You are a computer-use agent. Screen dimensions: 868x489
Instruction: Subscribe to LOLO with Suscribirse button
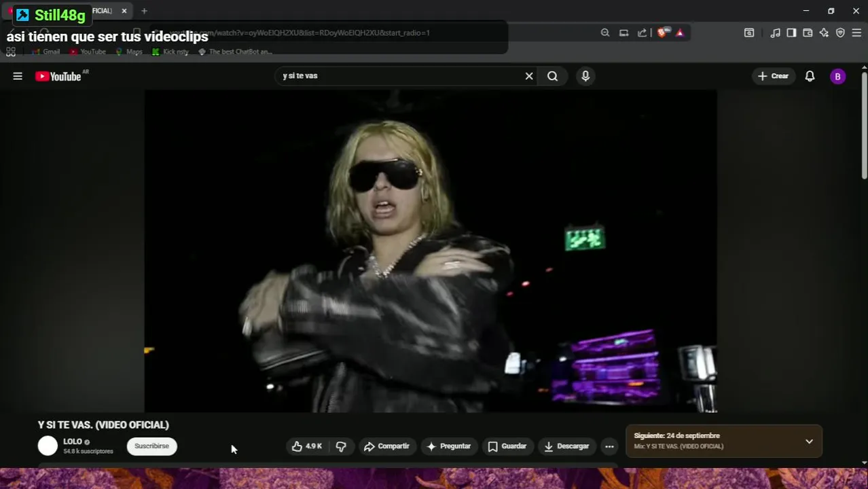tap(151, 446)
